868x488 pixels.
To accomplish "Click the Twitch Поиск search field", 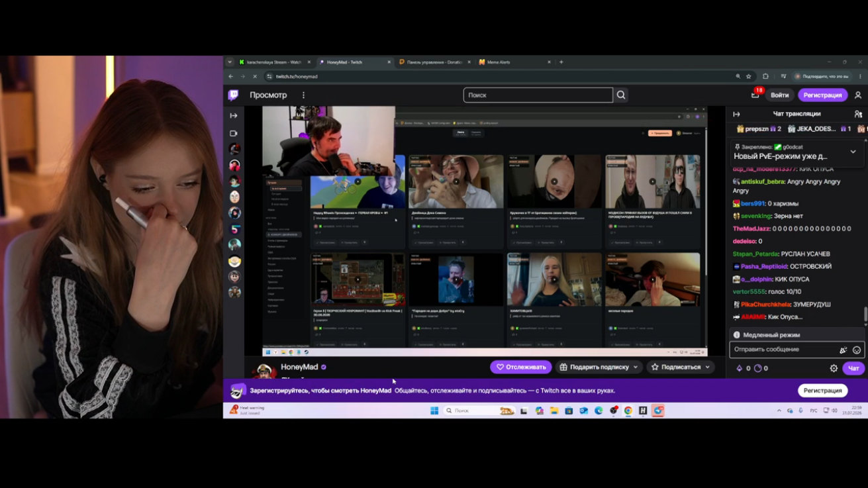I will (x=538, y=95).
